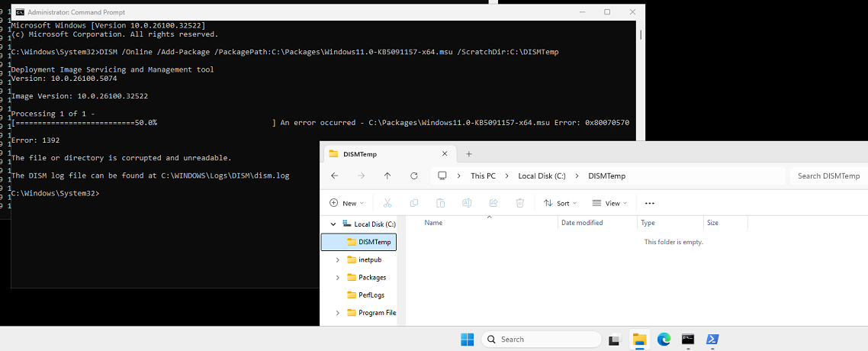Click the dism.log path line in console
The height and width of the screenshot is (351, 868).
pyautogui.click(x=150, y=175)
